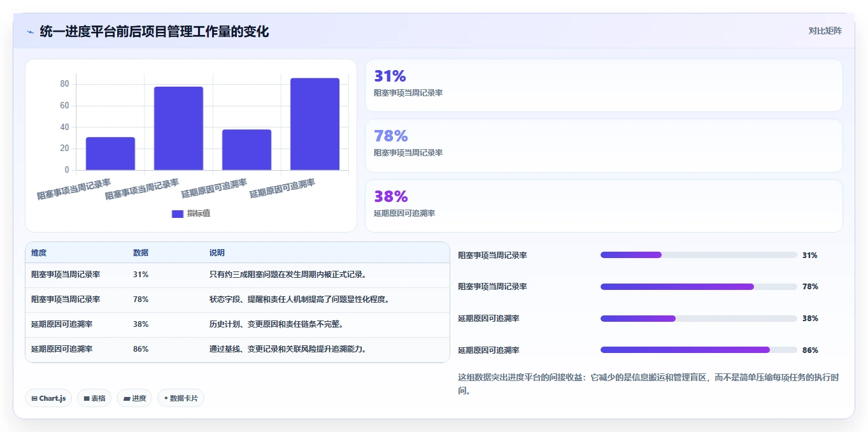This screenshot has width=868, height=432.
Task: Click the 20 label on the chart axis
Action: tap(64, 149)
